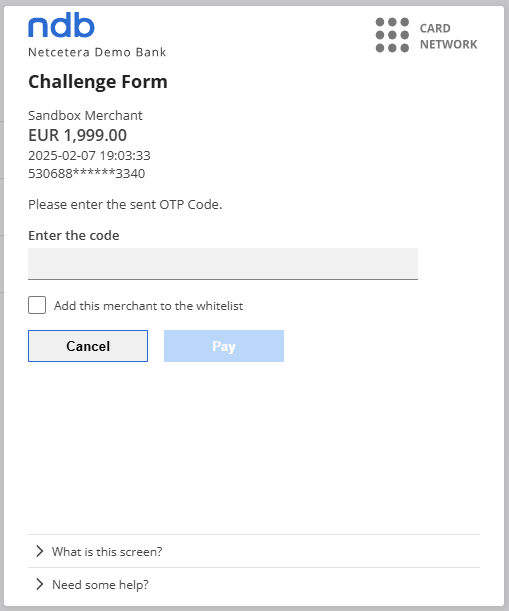
Task: Click the EUR 1,999.00 amount
Action: 78,135
